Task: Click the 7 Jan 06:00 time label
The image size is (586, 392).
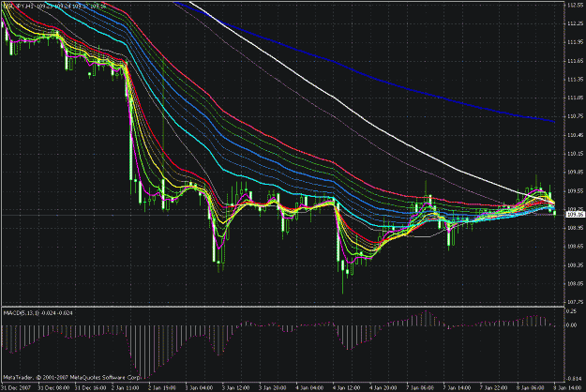Action: (420, 388)
